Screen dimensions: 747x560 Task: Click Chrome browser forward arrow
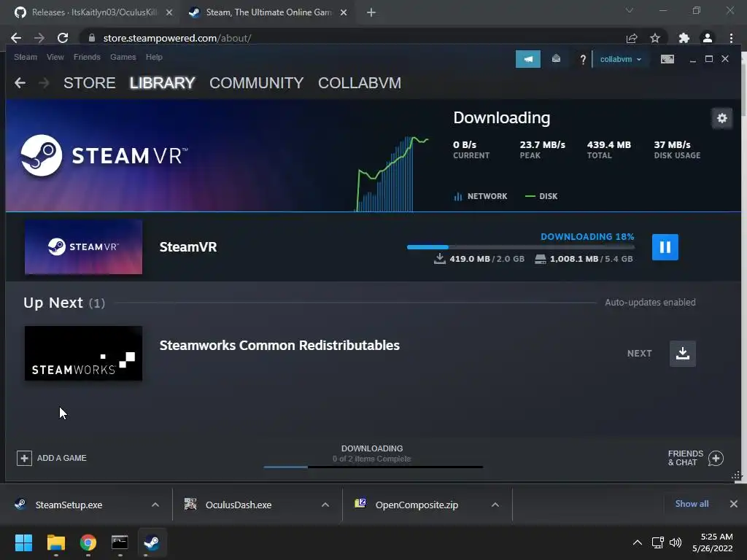(x=39, y=38)
